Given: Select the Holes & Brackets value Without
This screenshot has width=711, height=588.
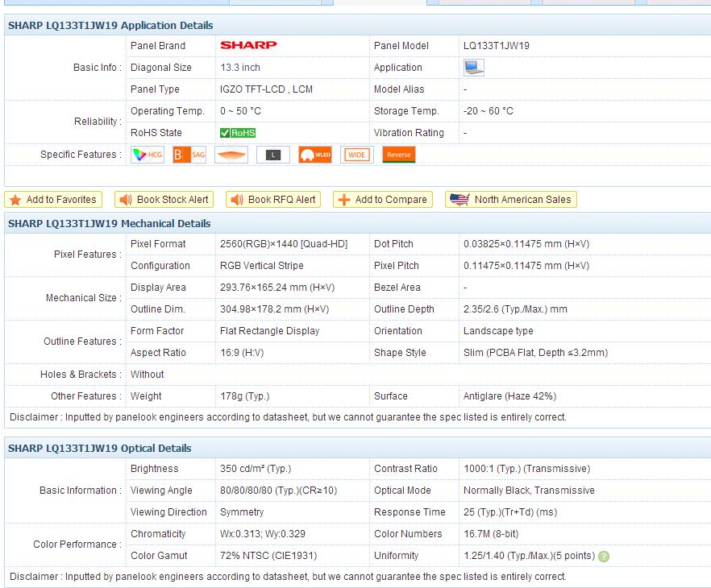Looking at the screenshot, I should point(147,375).
